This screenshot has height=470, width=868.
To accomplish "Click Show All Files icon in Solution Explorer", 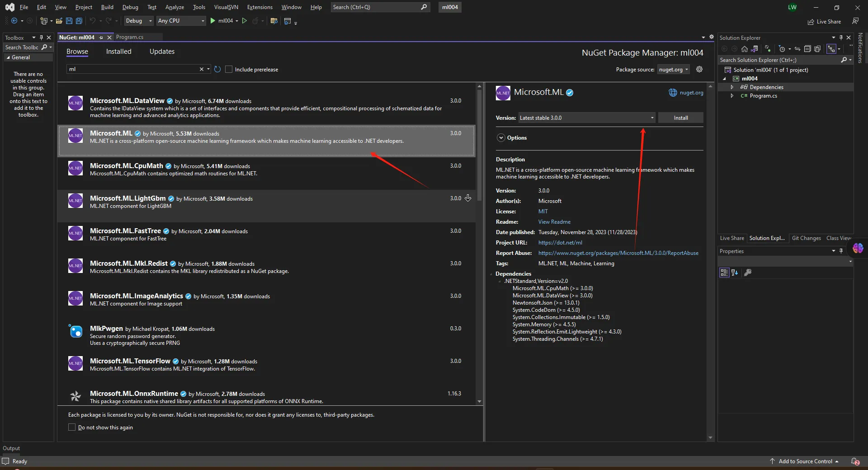I will (x=817, y=49).
